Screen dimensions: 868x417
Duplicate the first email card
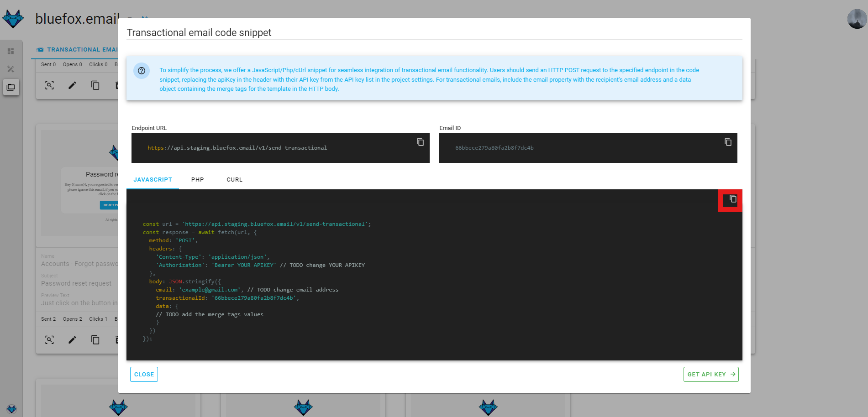pos(95,85)
